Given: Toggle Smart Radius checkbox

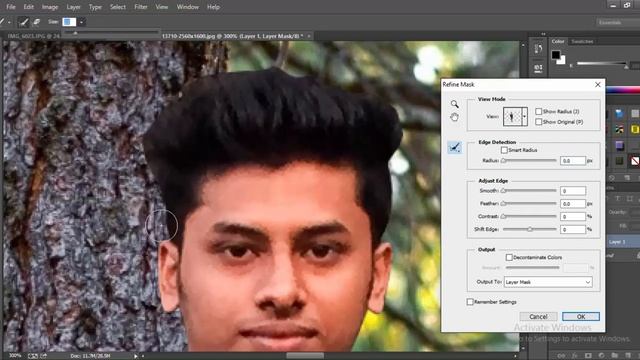Looking at the screenshot, I should (504, 150).
